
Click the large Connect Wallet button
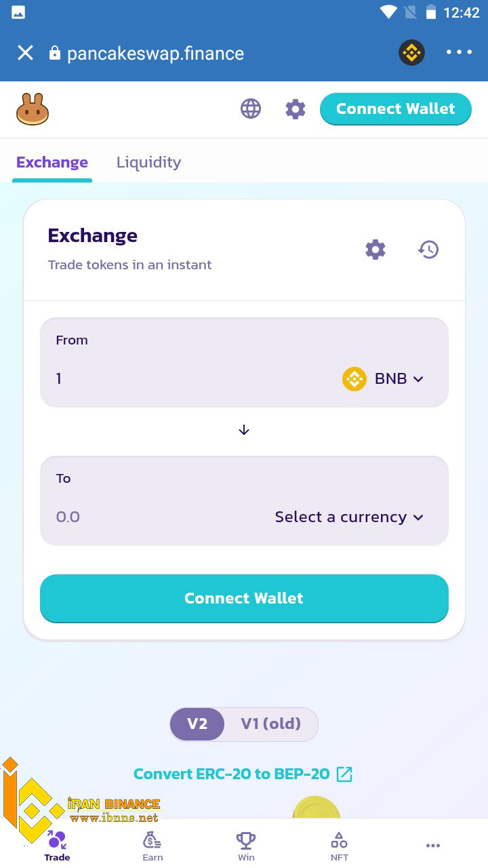[x=244, y=598]
